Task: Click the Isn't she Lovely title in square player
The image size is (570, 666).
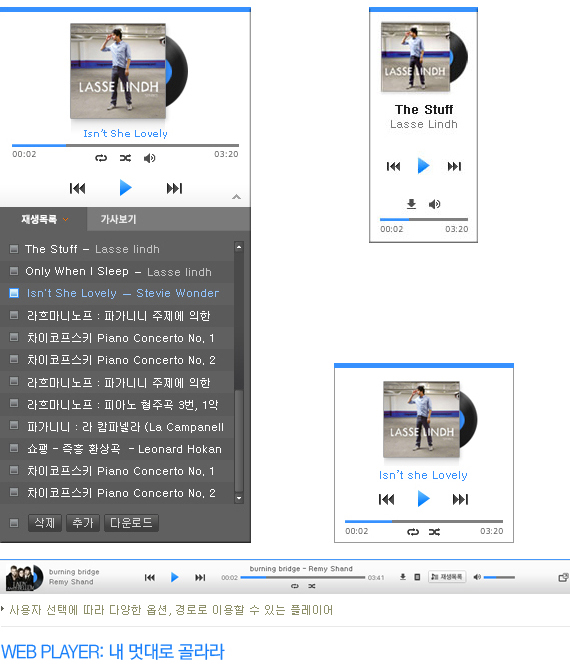Action: click(x=423, y=475)
